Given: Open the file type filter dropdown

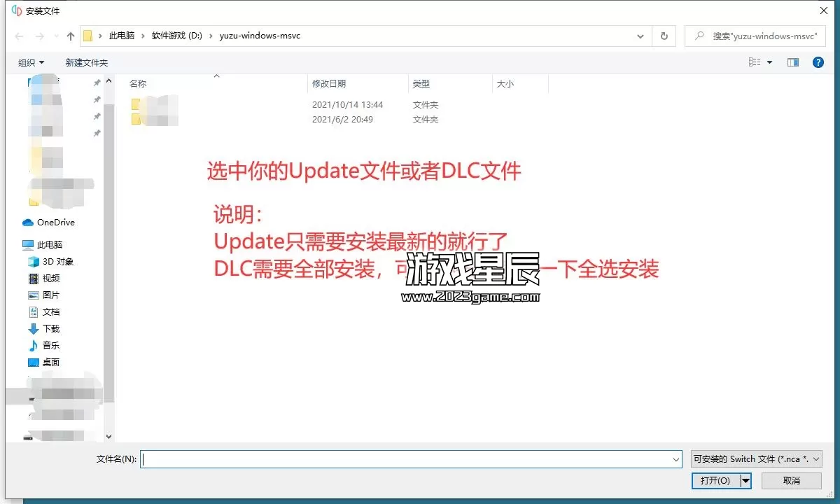Looking at the screenshot, I should point(756,459).
